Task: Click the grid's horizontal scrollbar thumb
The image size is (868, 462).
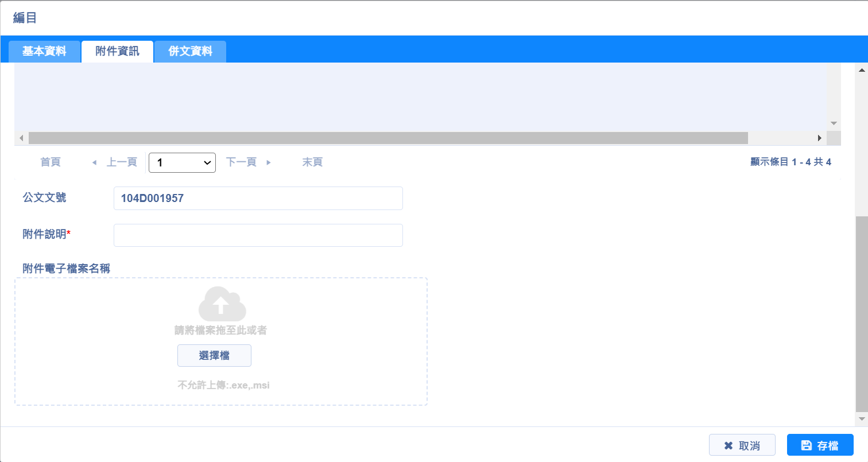Action: click(387, 138)
